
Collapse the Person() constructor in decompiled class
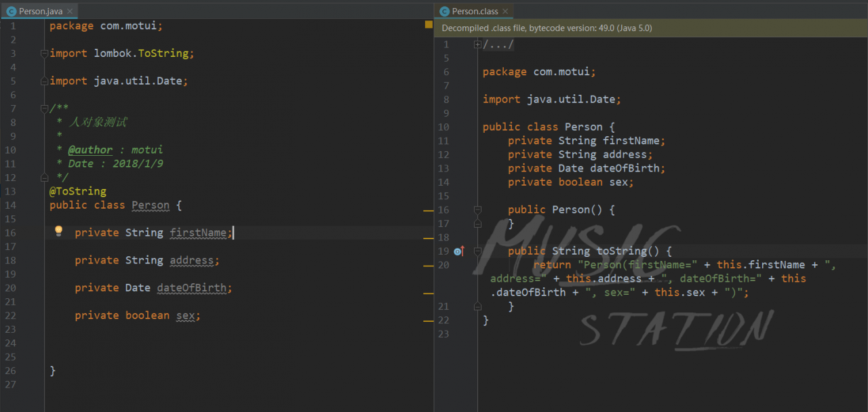[x=477, y=210]
